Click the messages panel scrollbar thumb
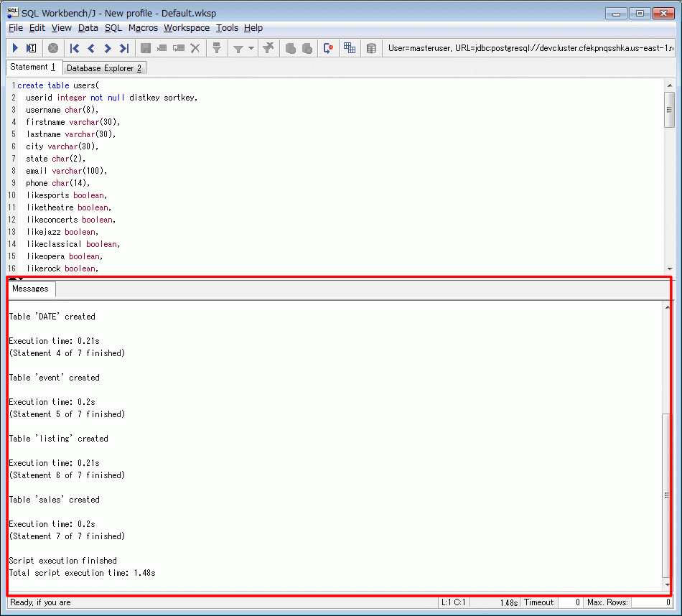Viewport: 682px width, 616px height. tap(667, 495)
